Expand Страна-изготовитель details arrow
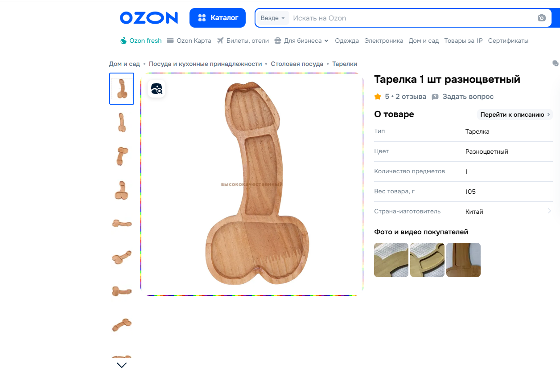The height and width of the screenshot is (392, 560). [549, 211]
